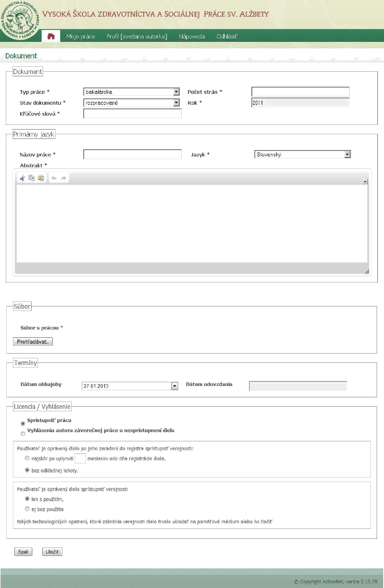Click editor scroll-up arrow button
This screenshot has width=384, height=588.
click(x=365, y=182)
